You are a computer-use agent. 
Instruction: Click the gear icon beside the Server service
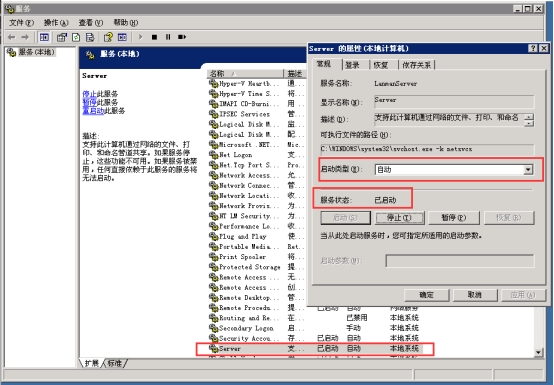[213, 349]
